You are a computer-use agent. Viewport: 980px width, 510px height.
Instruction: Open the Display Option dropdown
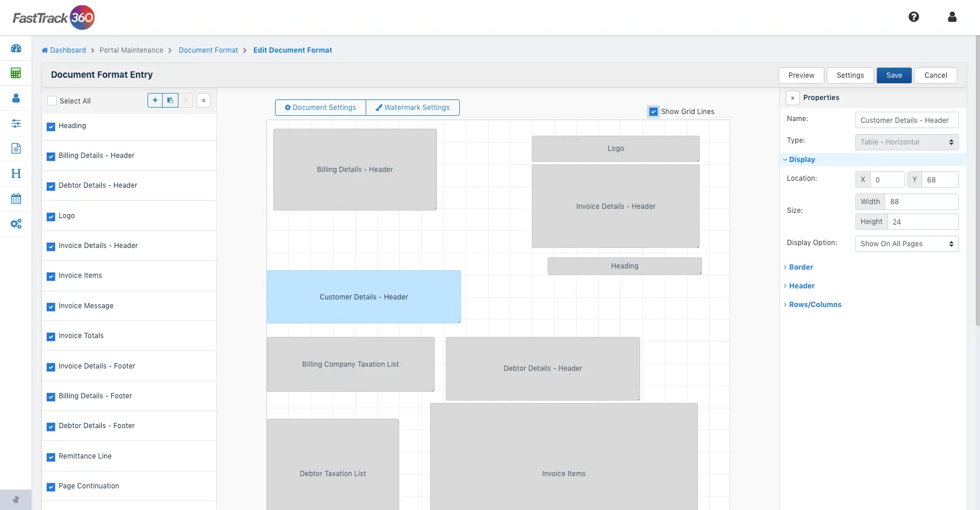click(906, 244)
